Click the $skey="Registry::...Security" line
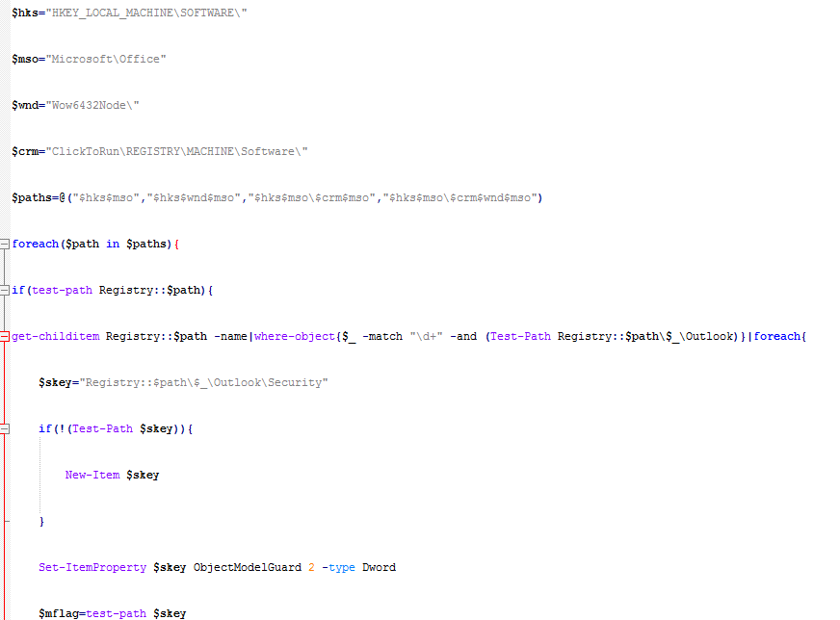The height and width of the screenshot is (620, 840). click(x=183, y=382)
